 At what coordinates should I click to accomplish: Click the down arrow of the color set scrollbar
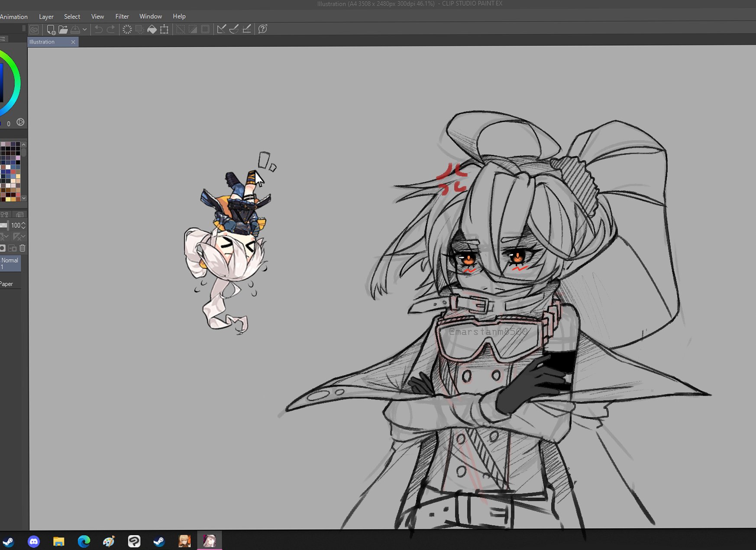point(24,198)
